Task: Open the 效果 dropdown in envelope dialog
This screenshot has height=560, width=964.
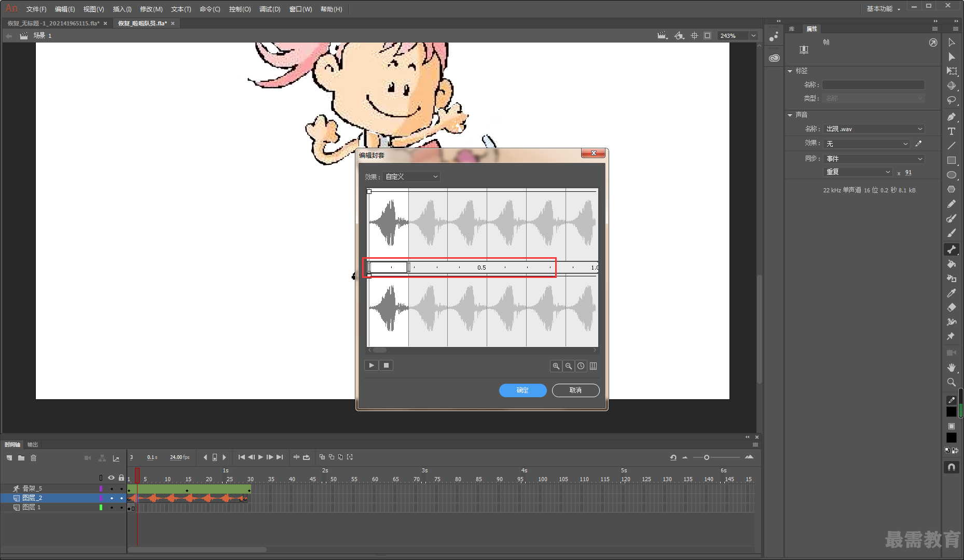Action: point(411,177)
